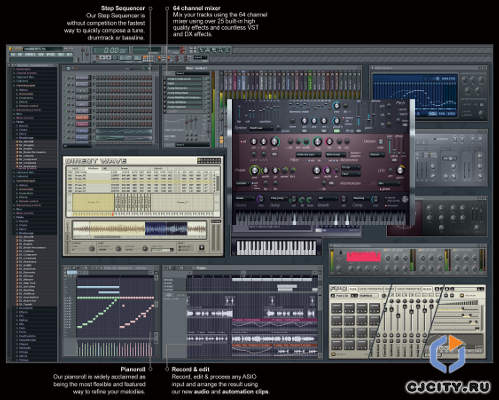The image size is (499, 400).
Task: Click the velocity bars pane in Piano roll
Action: click(115, 348)
